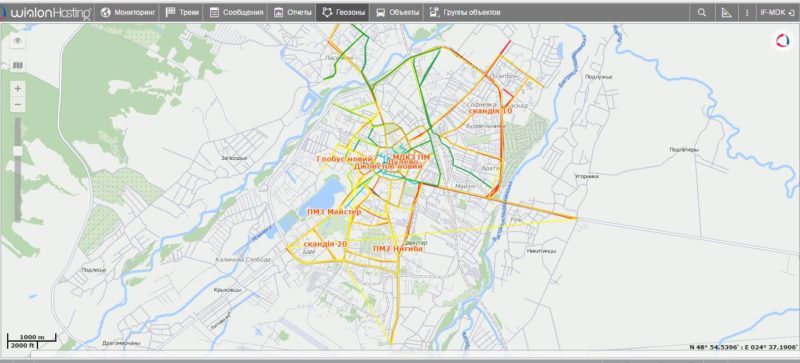Image resolution: width=800 pixels, height=363 pixels.
Task: Click the скандія 20 geofence label
Action: click(x=325, y=244)
